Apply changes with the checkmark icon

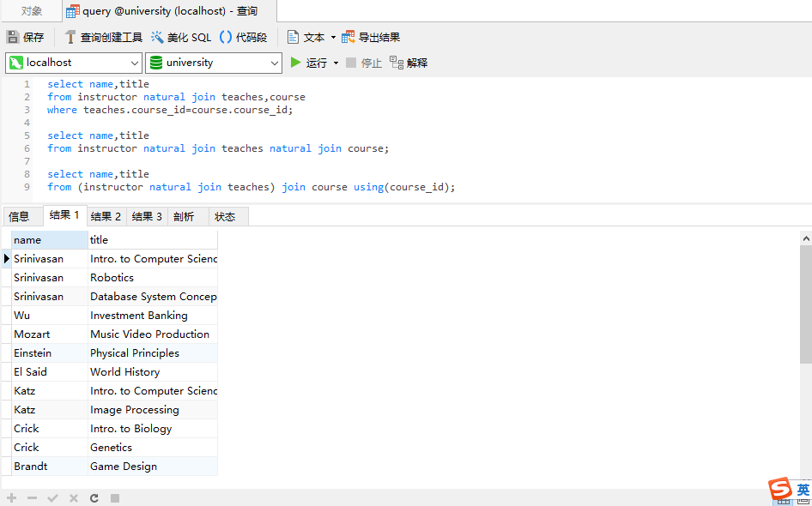click(53, 498)
